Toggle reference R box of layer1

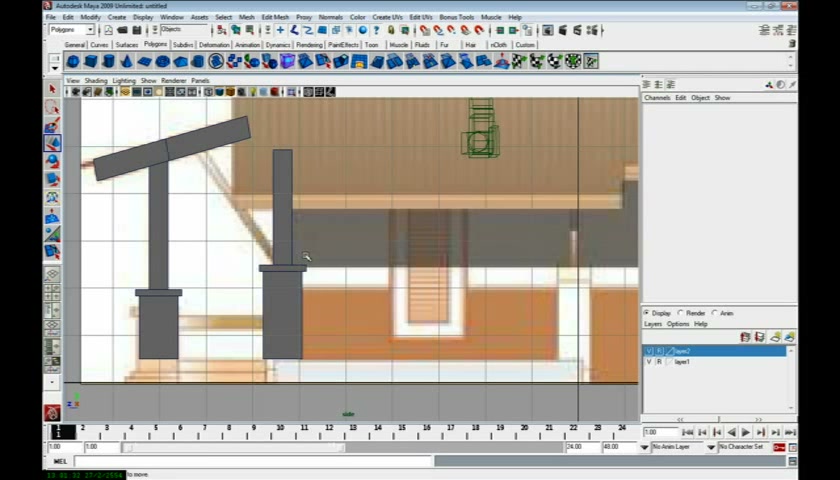pyautogui.click(x=659, y=362)
